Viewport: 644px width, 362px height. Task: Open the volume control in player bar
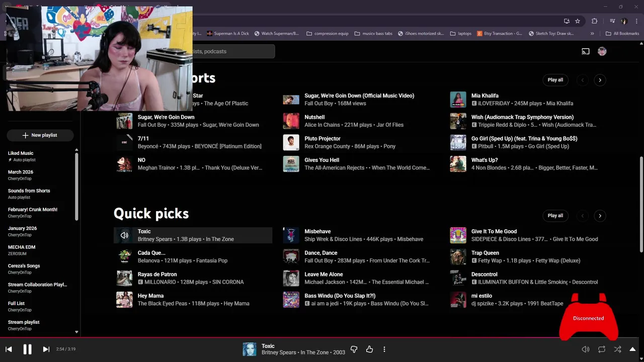pos(586,349)
